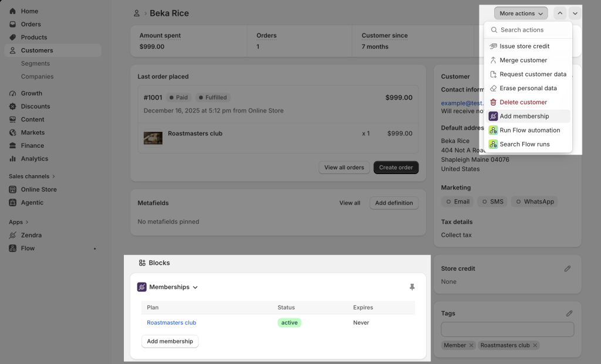The image size is (601, 364).
Task: Click View all metafields link
Action: pyautogui.click(x=350, y=203)
